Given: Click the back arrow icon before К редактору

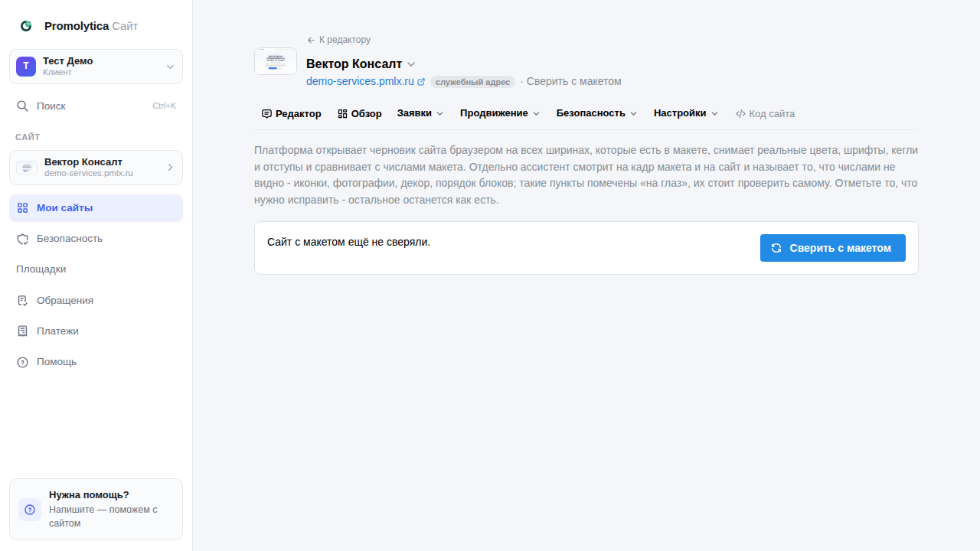Looking at the screenshot, I should tap(311, 40).
